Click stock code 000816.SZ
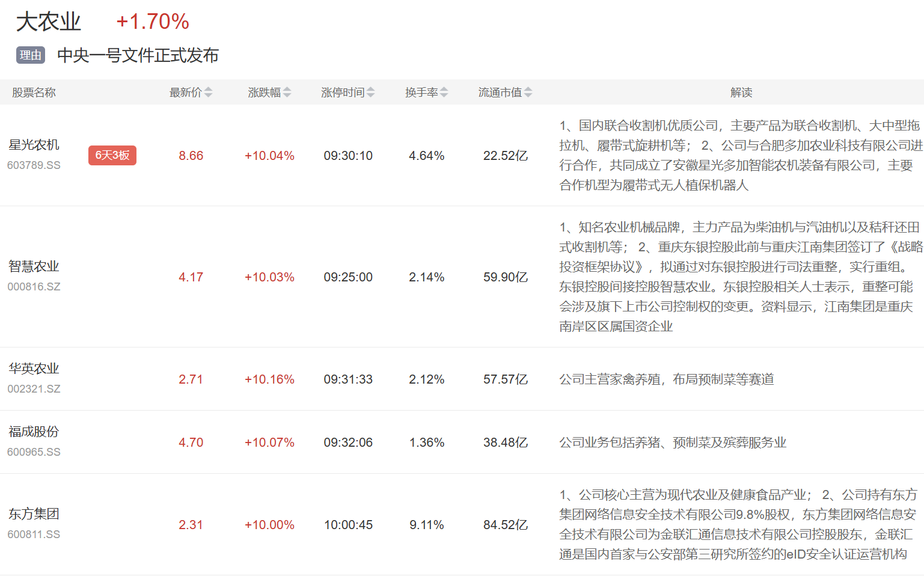Screen dimensions: 924x576 point(34,287)
